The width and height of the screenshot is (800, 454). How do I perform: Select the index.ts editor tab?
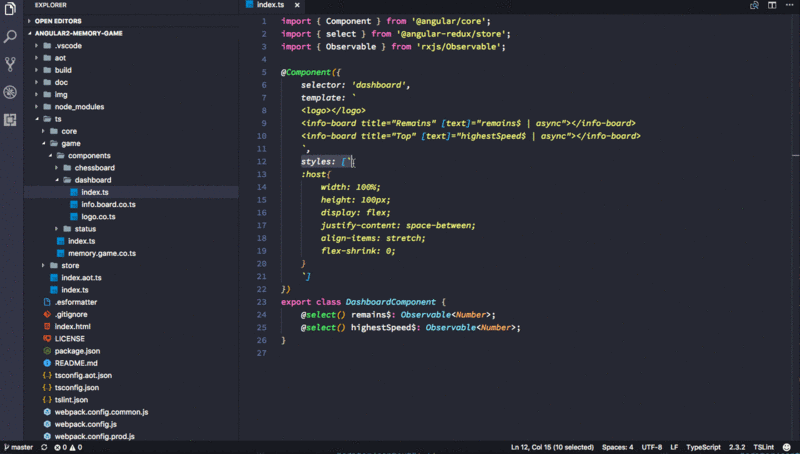pyautogui.click(x=271, y=5)
